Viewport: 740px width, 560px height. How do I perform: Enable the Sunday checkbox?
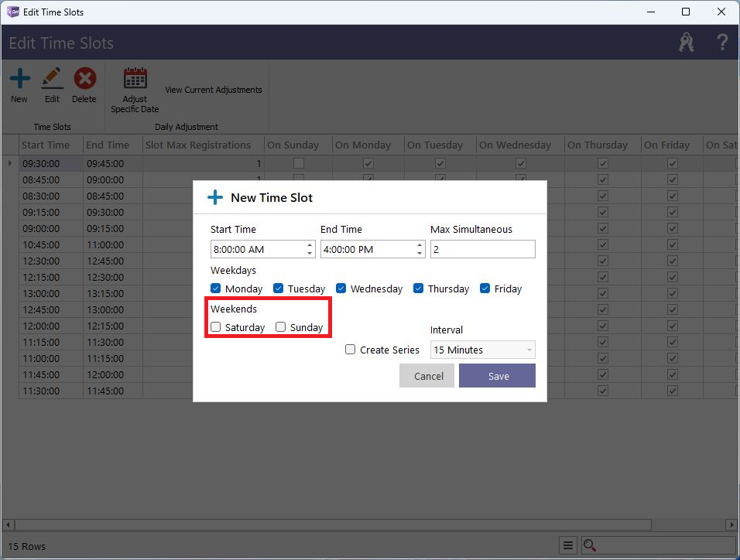281,327
